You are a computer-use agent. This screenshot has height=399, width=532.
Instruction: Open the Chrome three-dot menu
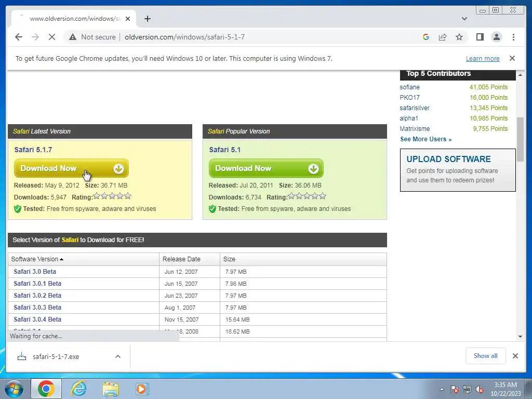tap(513, 37)
